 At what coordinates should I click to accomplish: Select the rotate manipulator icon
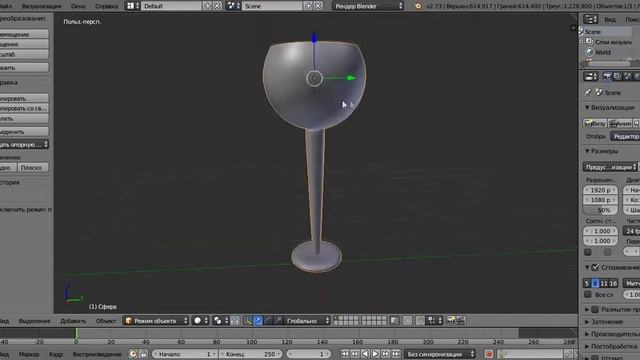coord(268,321)
